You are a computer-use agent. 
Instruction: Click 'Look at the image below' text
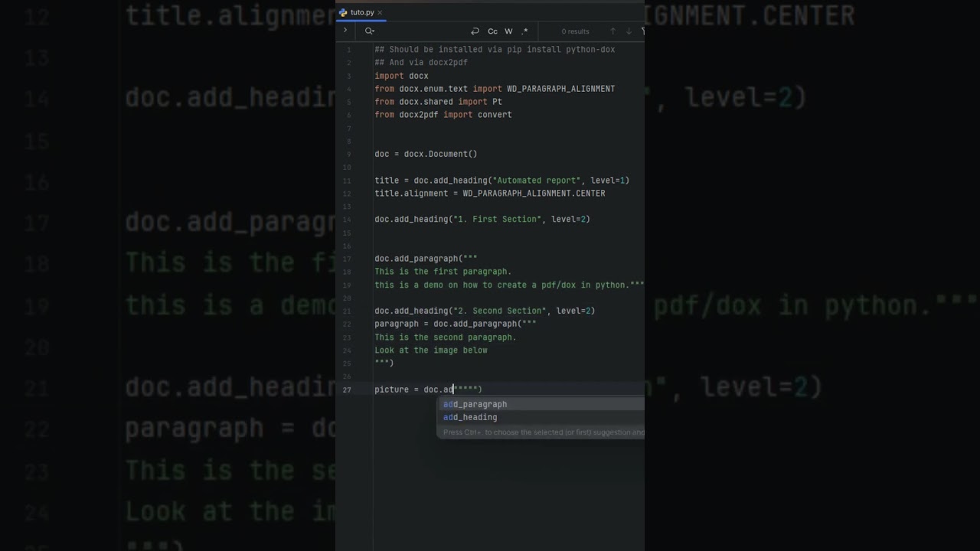point(431,350)
